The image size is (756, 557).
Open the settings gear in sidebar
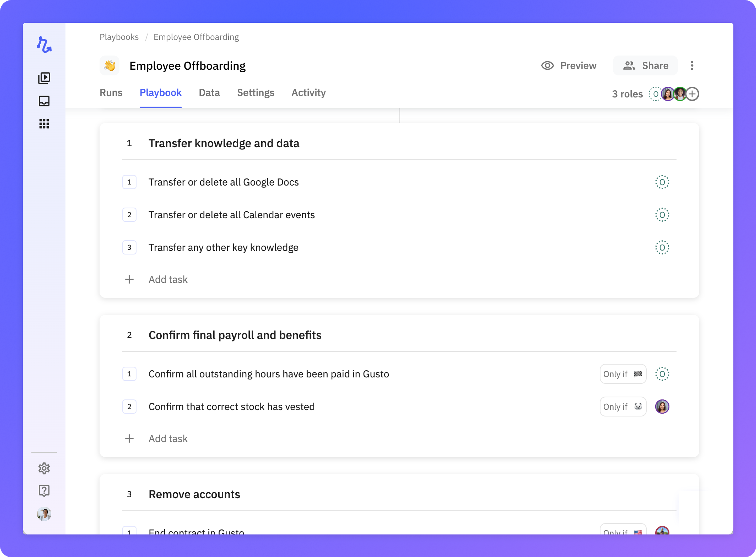pos(44,468)
